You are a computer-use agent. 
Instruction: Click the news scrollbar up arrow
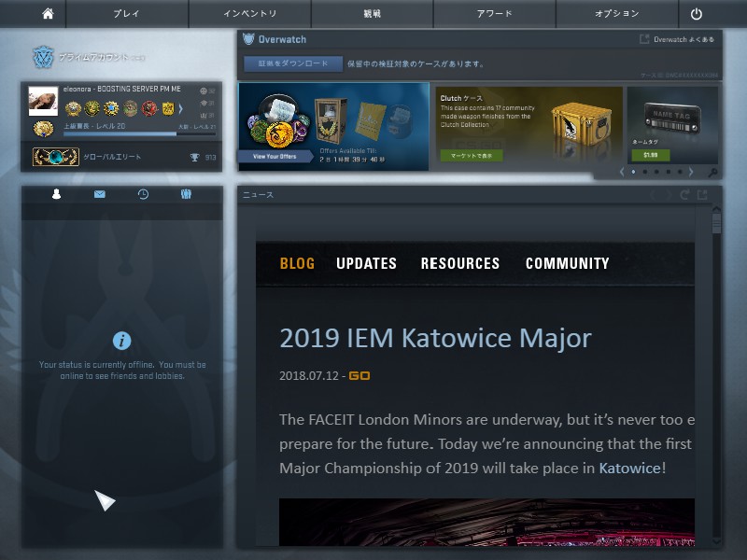[716, 209]
